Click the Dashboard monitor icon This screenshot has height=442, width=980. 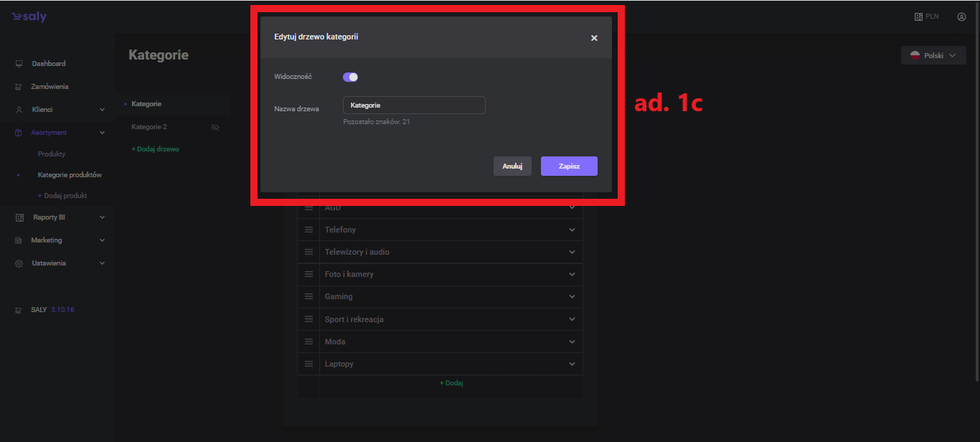(19, 64)
